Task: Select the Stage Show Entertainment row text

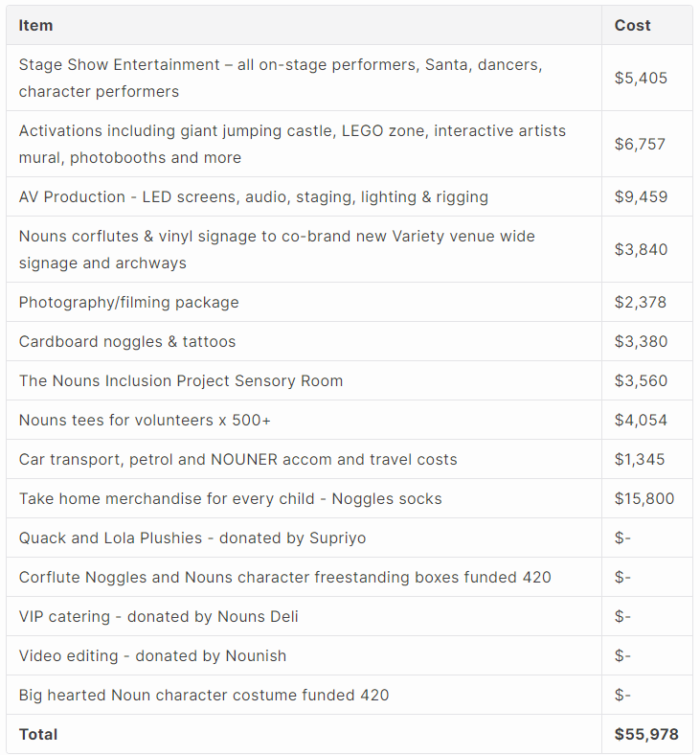Action: point(281,78)
